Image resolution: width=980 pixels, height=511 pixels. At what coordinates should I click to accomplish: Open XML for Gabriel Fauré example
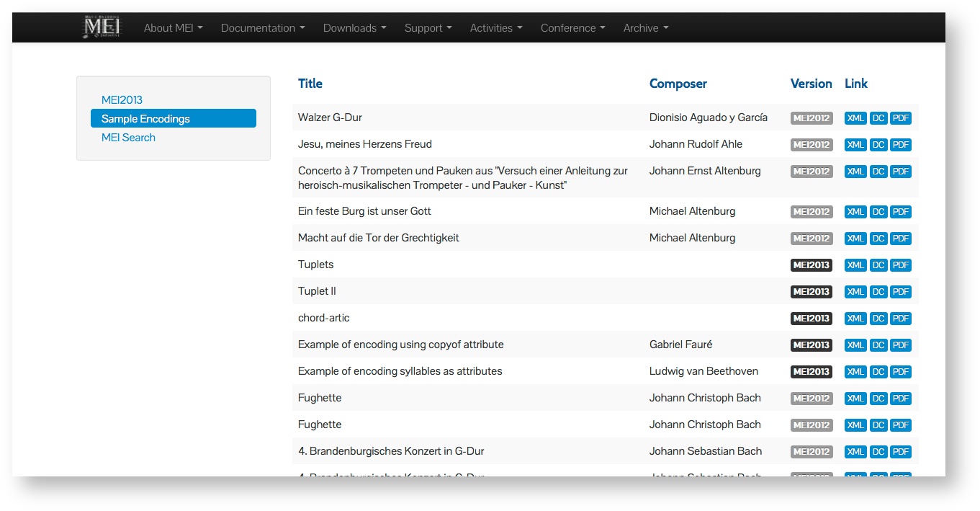855,345
